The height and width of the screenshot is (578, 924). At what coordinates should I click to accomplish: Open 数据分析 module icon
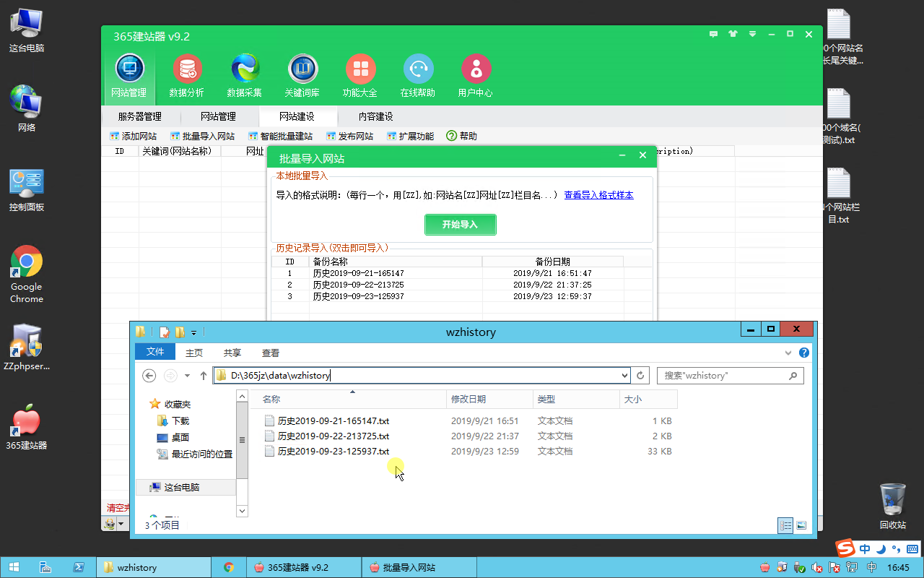point(187,76)
